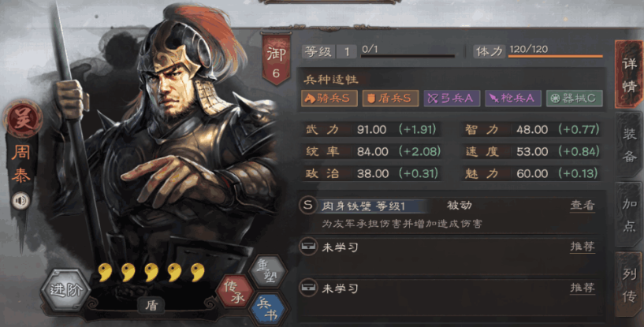Screen dimensions: 644x327
Task: Tap the second empty skill slot icon
Action: pos(308,288)
